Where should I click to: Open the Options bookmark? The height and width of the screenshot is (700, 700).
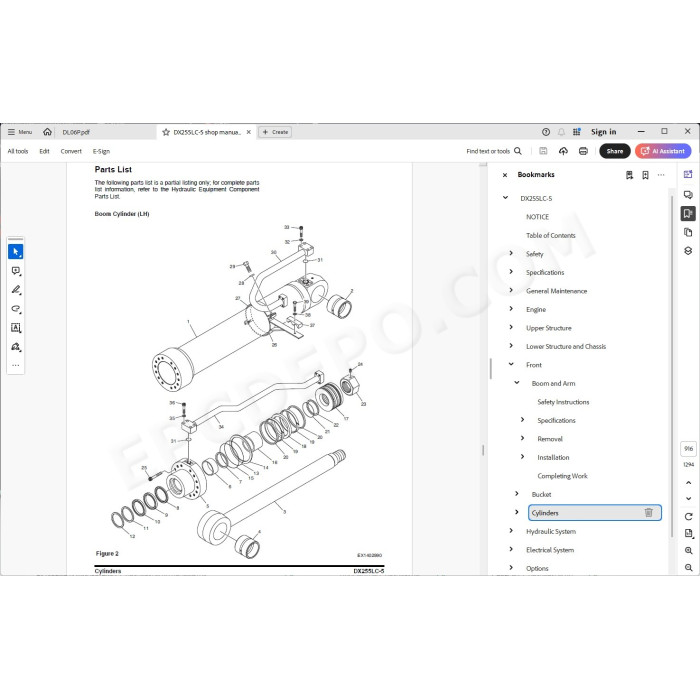point(537,568)
